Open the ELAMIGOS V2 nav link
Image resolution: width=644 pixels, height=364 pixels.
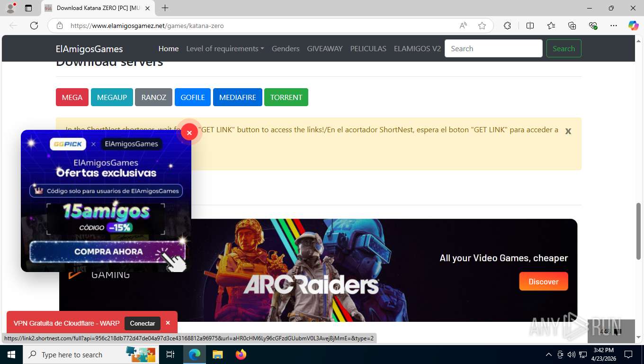click(x=417, y=48)
